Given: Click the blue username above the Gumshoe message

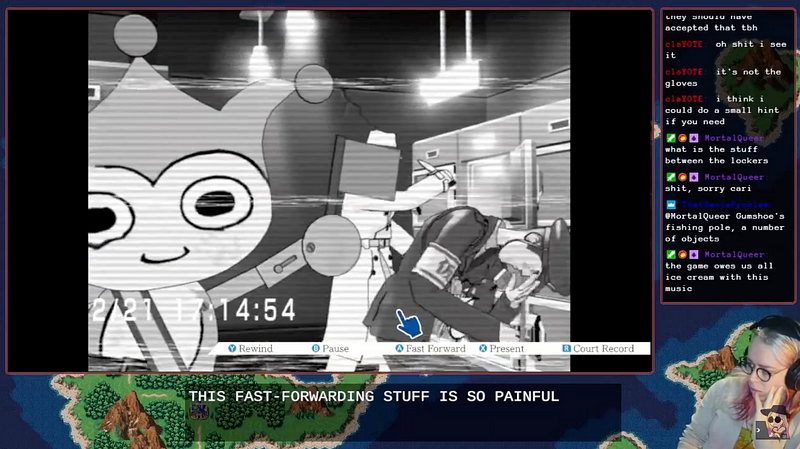Looking at the screenshot, I should 725,205.
